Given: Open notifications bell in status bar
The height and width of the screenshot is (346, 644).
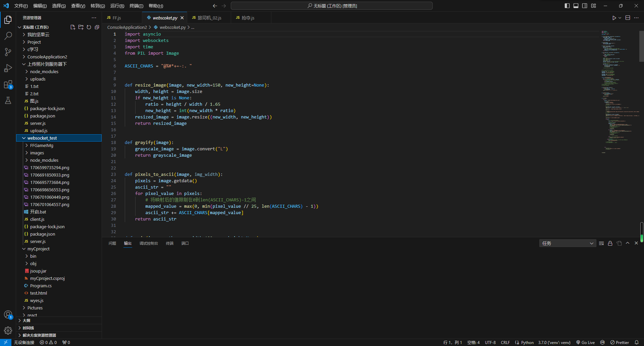Looking at the screenshot, I should coord(637,342).
